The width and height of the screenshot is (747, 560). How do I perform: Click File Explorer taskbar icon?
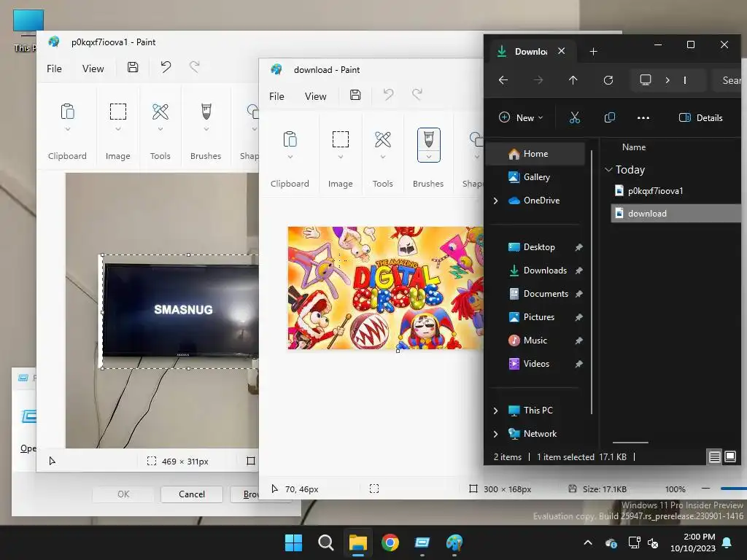[357, 542]
